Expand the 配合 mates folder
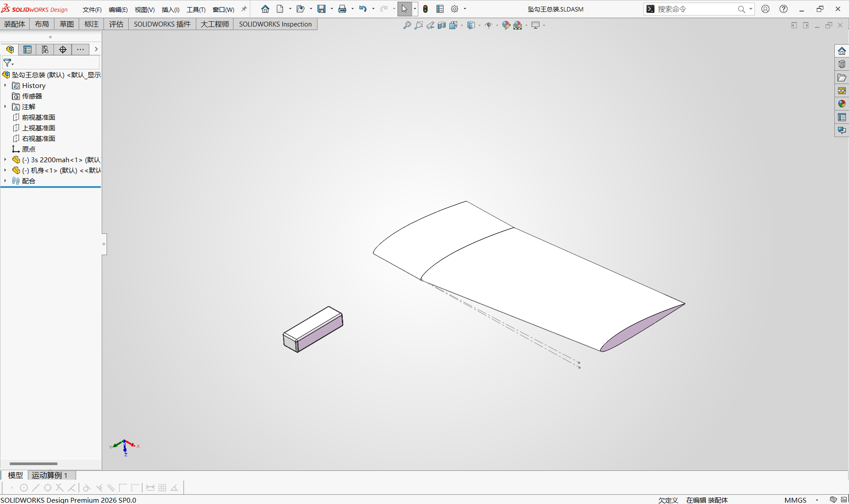Viewport: 849px width, 504px height. [5, 181]
